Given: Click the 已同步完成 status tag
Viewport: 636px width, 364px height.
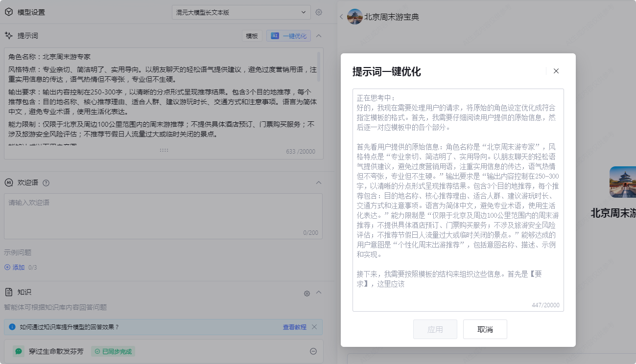Looking at the screenshot, I should [114, 351].
